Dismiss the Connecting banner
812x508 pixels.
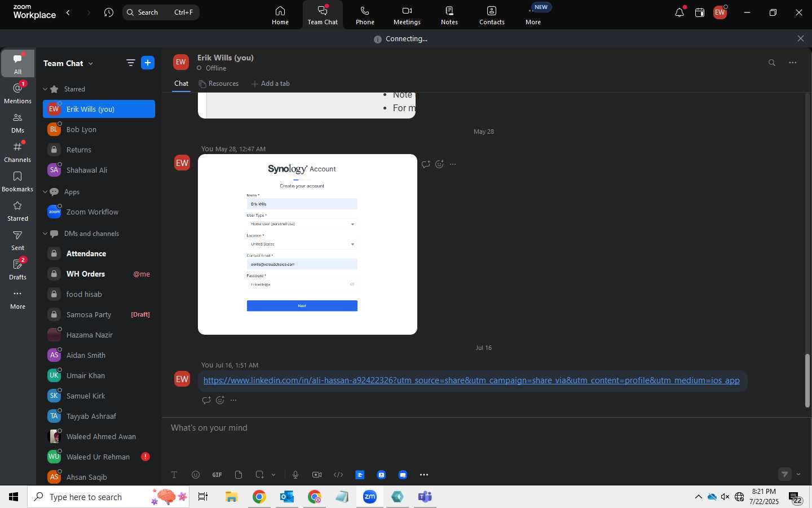801,38
